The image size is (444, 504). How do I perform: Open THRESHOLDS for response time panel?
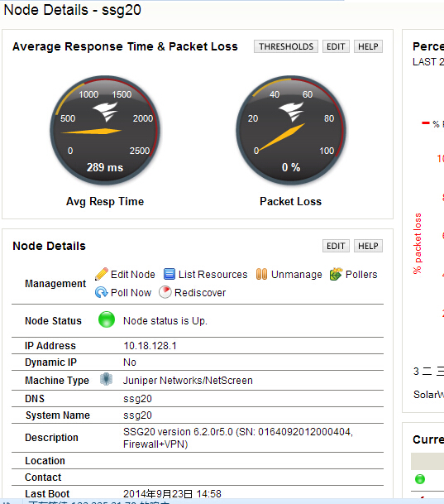(286, 46)
